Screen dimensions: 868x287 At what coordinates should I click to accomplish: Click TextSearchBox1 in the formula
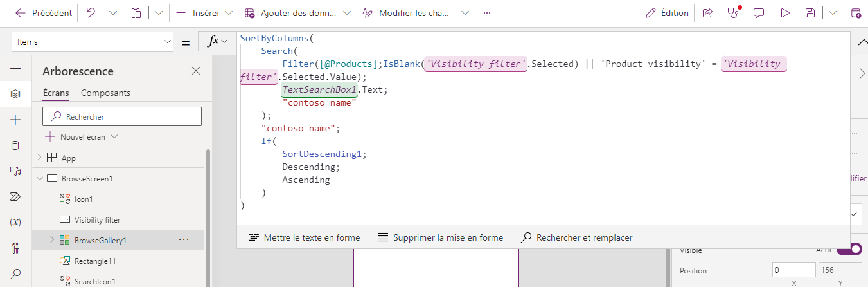coord(319,89)
